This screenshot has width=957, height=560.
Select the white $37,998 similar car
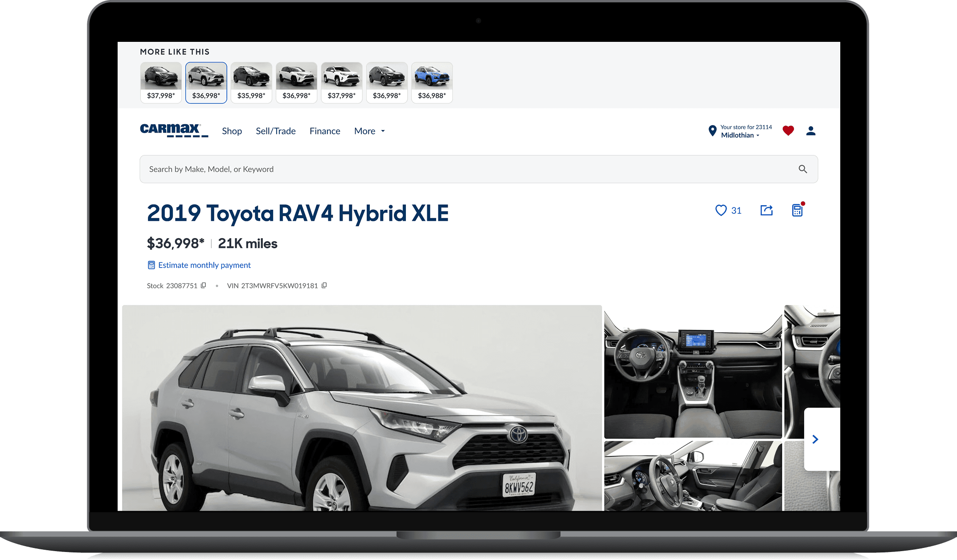coord(342,83)
